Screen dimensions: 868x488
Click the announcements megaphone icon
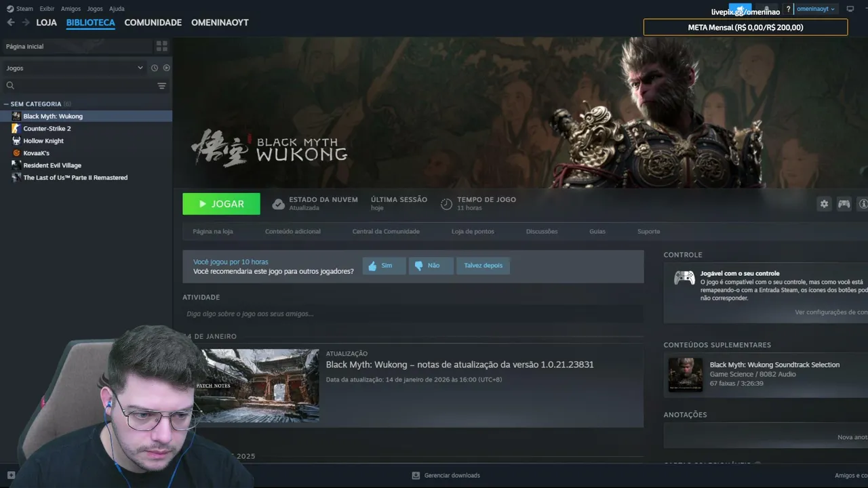pyautogui.click(x=740, y=9)
